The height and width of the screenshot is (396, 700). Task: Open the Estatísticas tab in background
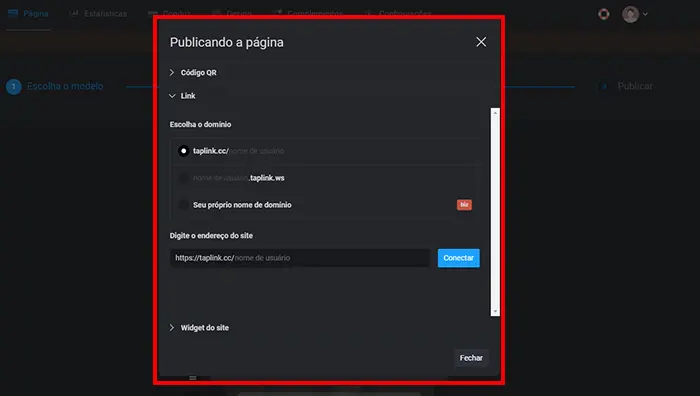point(99,14)
